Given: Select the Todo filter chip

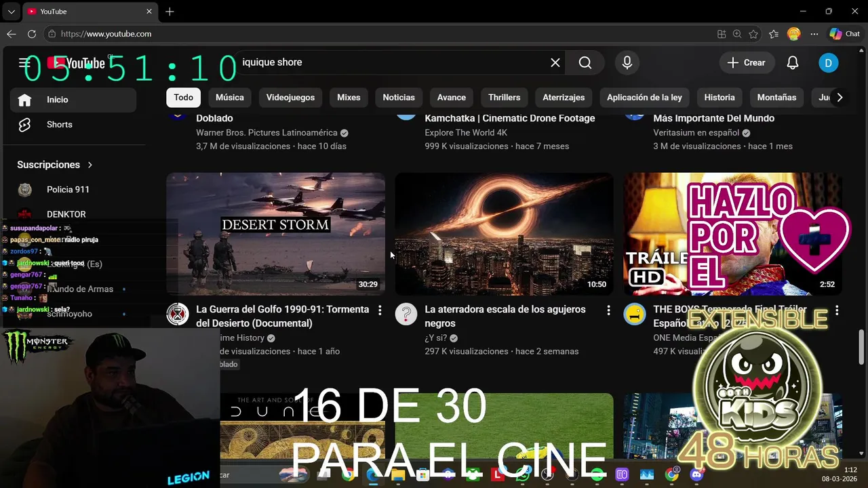Looking at the screenshot, I should (x=183, y=98).
